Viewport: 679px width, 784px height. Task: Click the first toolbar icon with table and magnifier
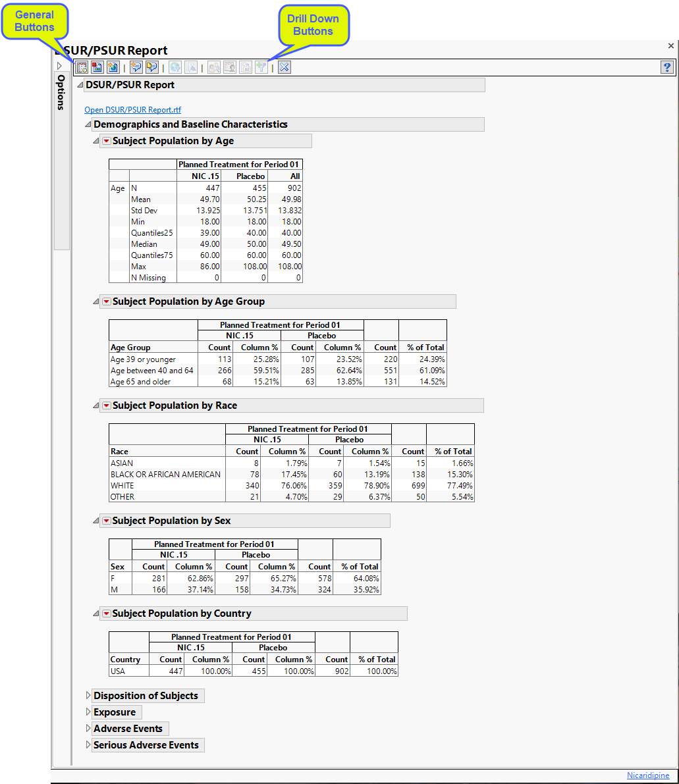pos(82,67)
